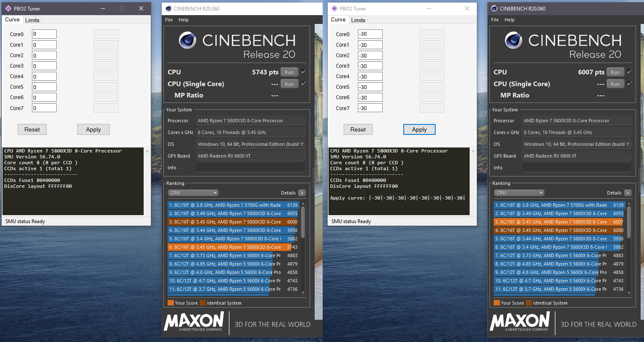Select the 6139 Ryzen 7 5700G row in left Cinebench
This screenshot has width=644, height=342.
tap(233, 205)
